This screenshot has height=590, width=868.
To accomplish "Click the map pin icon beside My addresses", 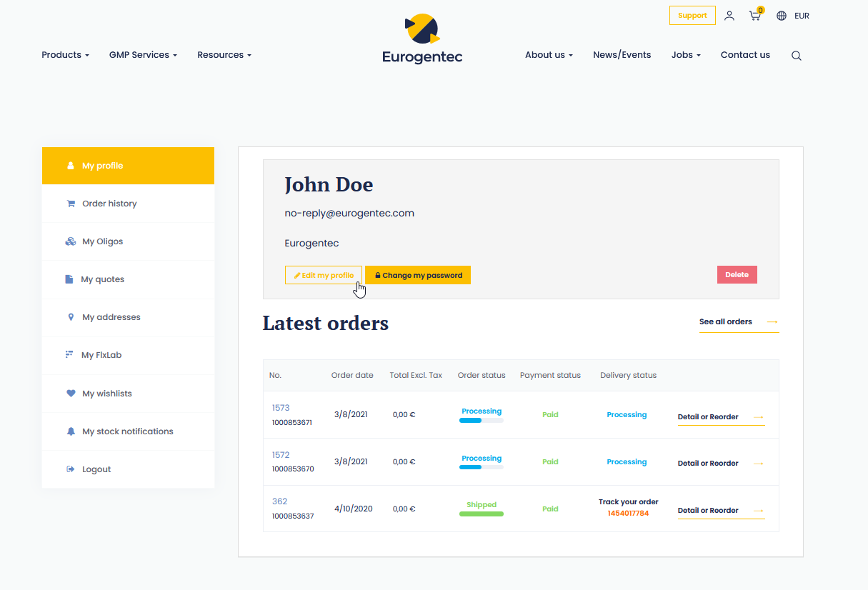I will click(x=71, y=317).
